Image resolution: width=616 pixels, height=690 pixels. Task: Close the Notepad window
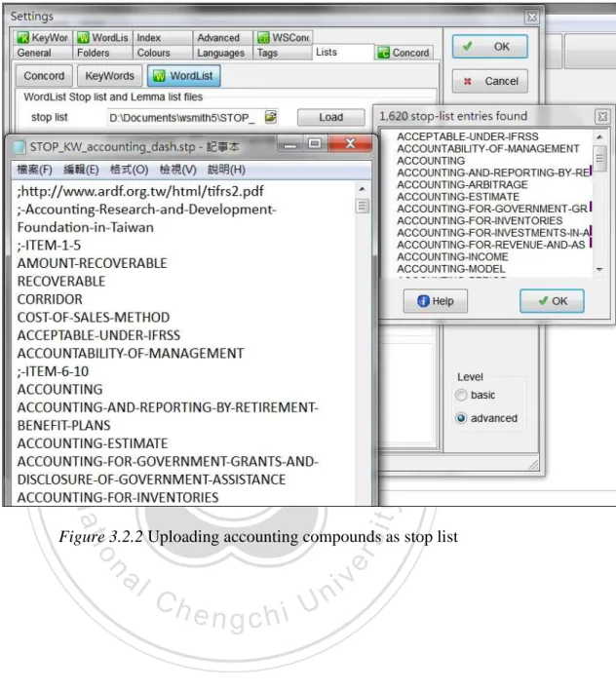coord(350,144)
